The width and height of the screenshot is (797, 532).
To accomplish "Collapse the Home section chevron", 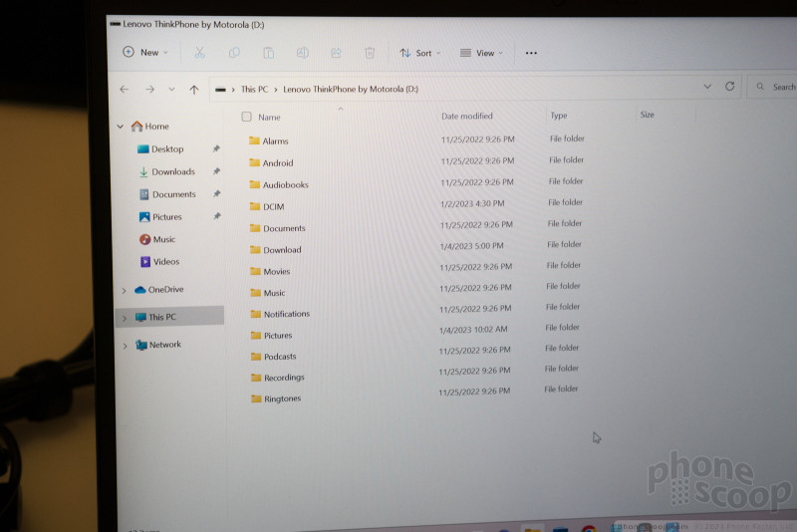I will pyautogui.click(x=121, y=126).
